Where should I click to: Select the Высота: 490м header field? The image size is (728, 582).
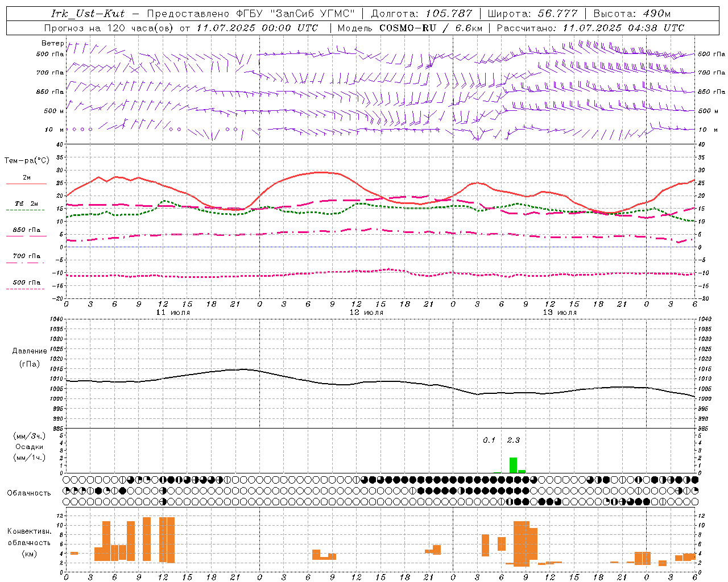(x=632, y=14)
